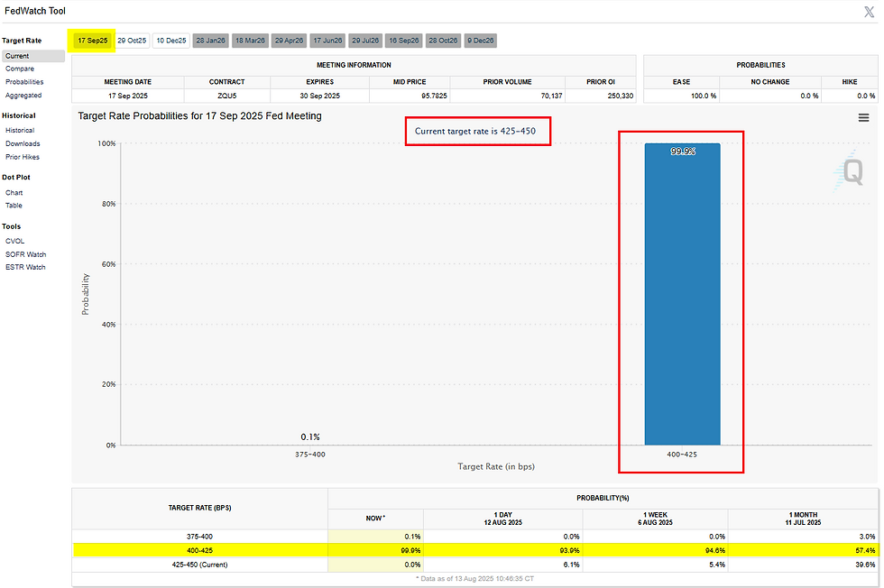
Task: Click the data timestamp footnote
Action: 474,579
